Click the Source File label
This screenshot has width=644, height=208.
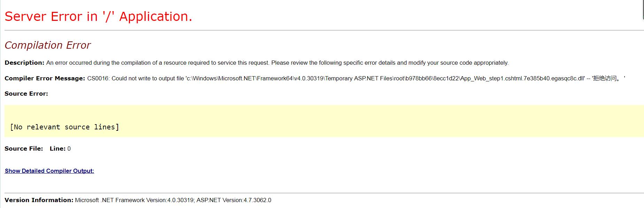point(24,149)
